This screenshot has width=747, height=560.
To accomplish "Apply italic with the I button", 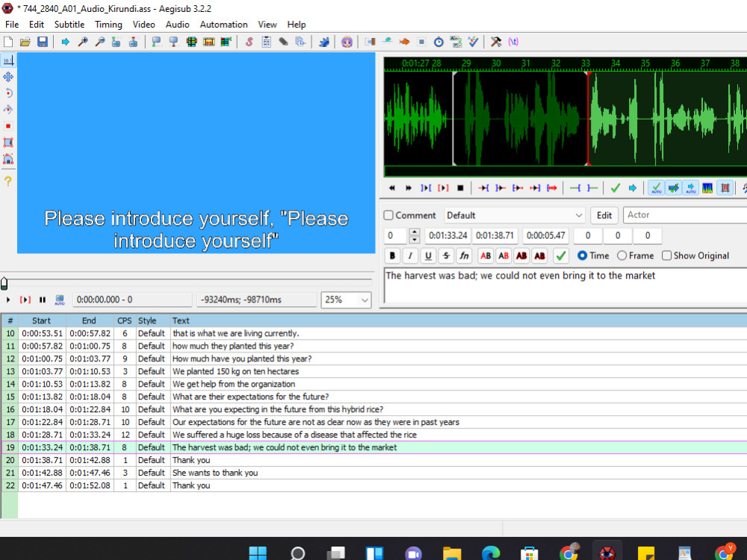I will (x=410, y=255).
